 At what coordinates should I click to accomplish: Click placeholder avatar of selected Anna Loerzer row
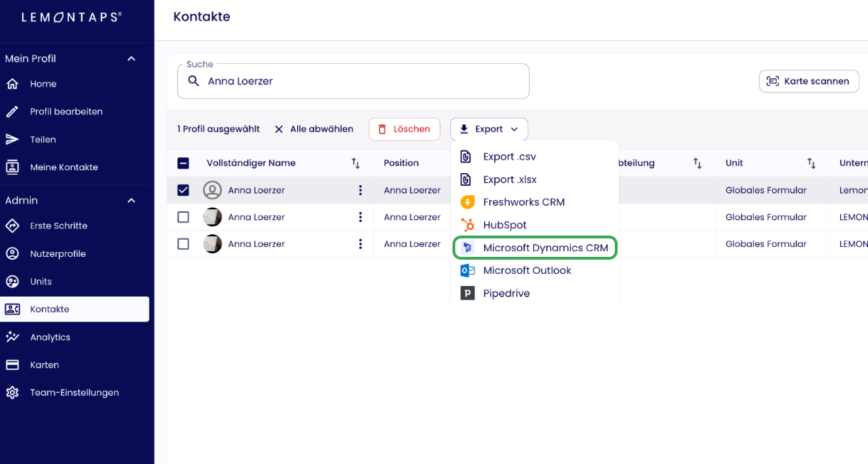212,190
